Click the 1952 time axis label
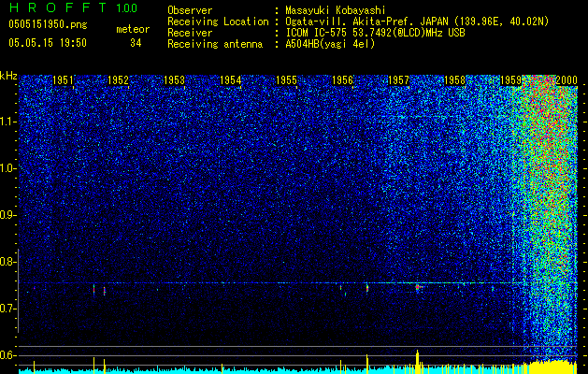Image resolution: width=588 pixels, height=374 pixels. (118, 80)
